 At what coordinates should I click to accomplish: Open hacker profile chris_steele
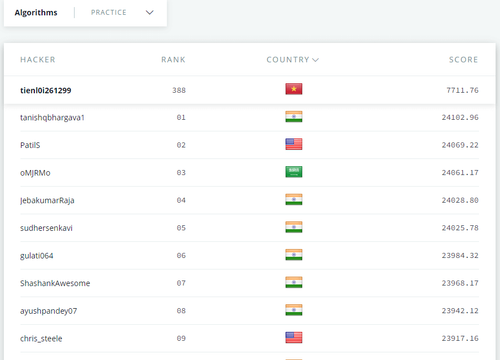click(41, 338)
